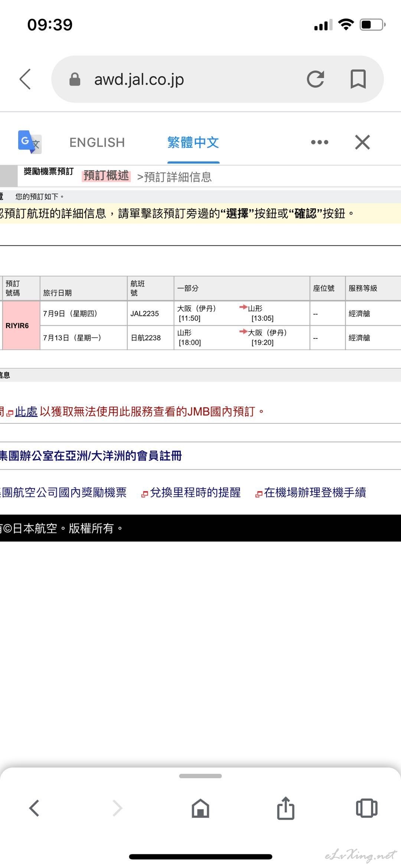Open the Google Translate icon
Image resolution: width=401 pixels, height=868 pixels.
pos(30,142)
